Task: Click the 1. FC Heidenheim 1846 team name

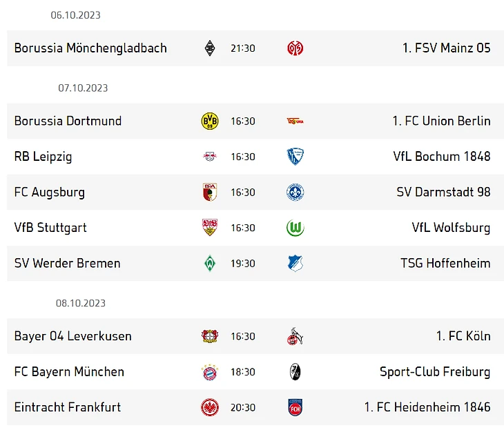Action: [x=427, y=407]
